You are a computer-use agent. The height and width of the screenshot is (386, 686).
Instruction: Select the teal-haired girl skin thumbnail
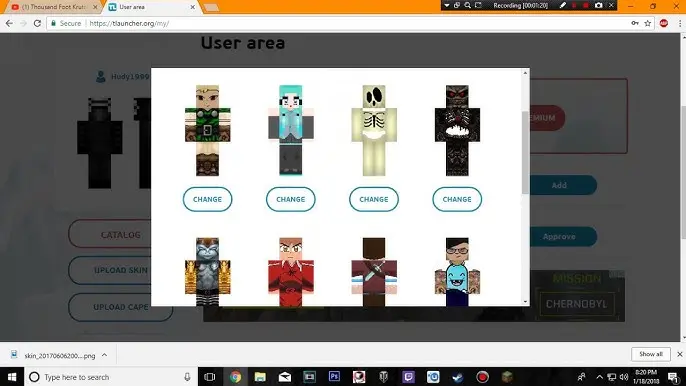point(290,130)
